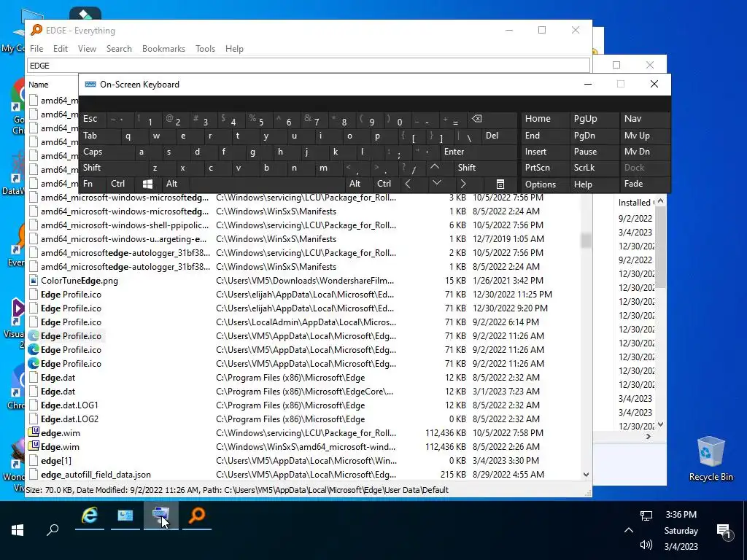Click the Esc key on On-Screen Keyboard

tap(93, 119)
